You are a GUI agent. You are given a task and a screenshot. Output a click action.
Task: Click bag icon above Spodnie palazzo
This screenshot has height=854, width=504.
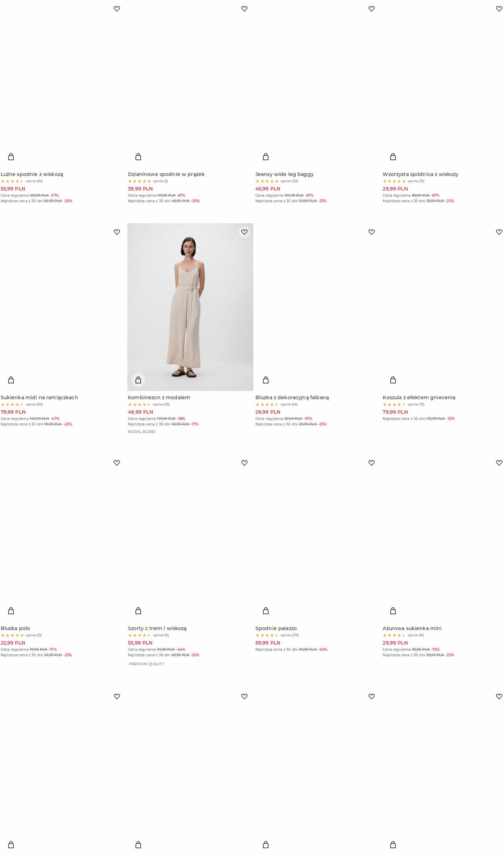pyautogui.click(x=266, y=611)
